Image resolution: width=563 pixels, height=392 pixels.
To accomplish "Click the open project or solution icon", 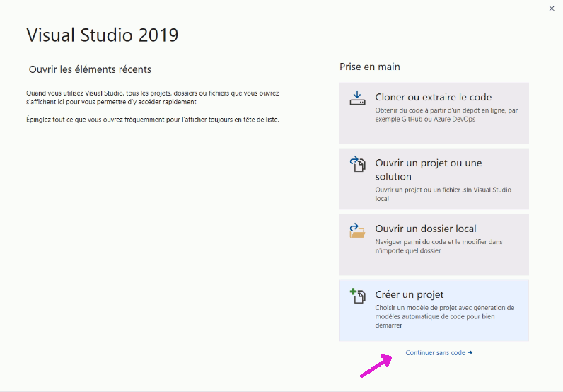I will 357,164.
